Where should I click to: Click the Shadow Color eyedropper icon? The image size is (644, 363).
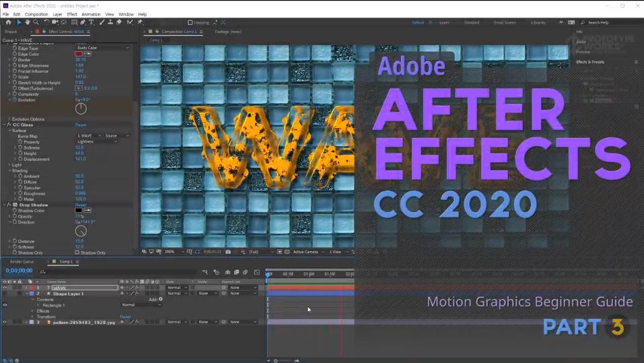click(x=87, y=211)
